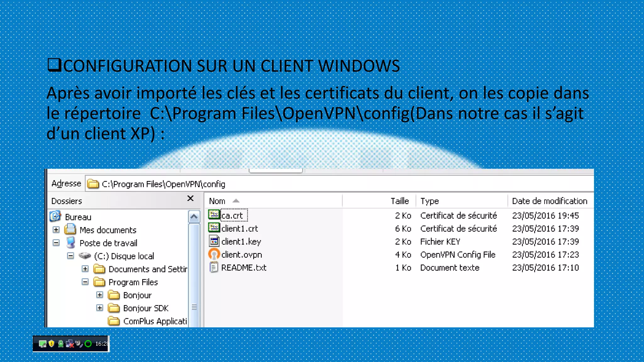Click the taskbar clock
644x362 pixels.
click(x=101, y=344)
